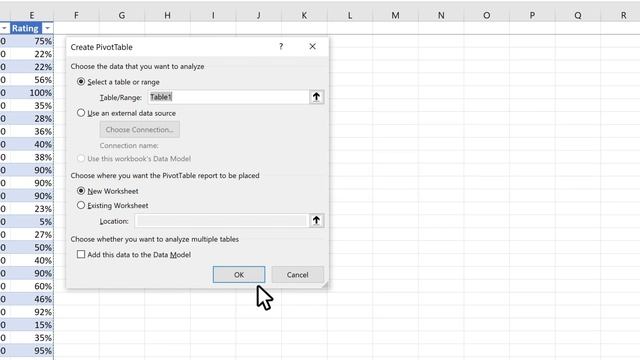The width and height of the screenshot is (640, 360).
Task: Select column L header
Action: click(x=350, y=16)
